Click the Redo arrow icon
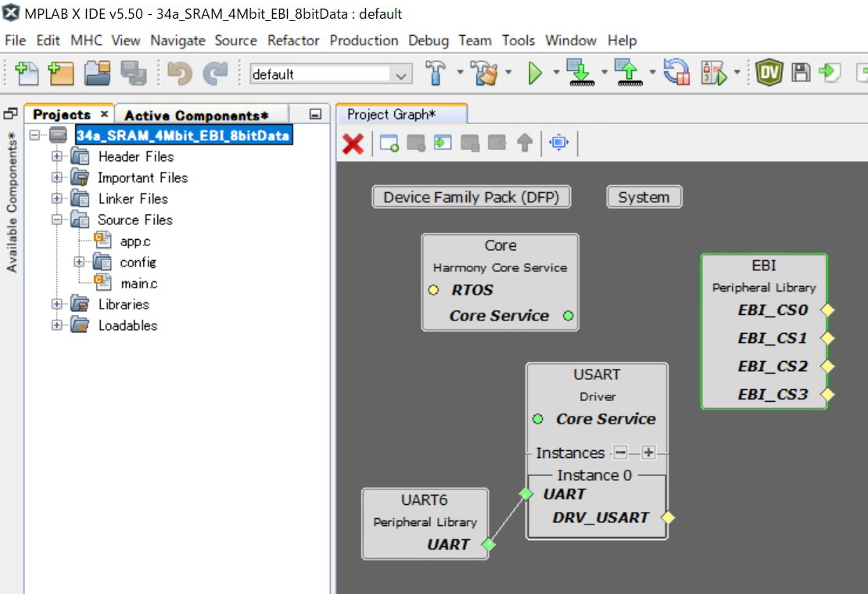The width and height of the screenshot is (868, 594). [215, 73]
